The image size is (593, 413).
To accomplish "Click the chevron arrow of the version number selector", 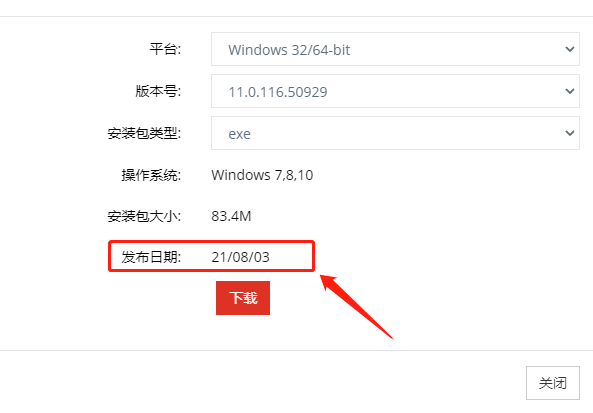I will tap(570, 91).
